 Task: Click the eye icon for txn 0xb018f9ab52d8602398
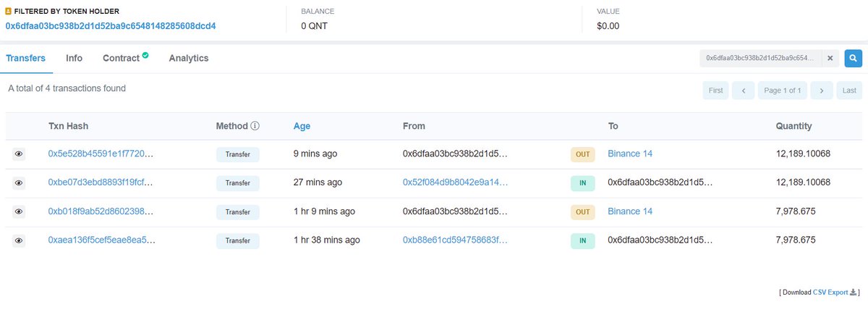pyautogui.click(x=19, y=212)
